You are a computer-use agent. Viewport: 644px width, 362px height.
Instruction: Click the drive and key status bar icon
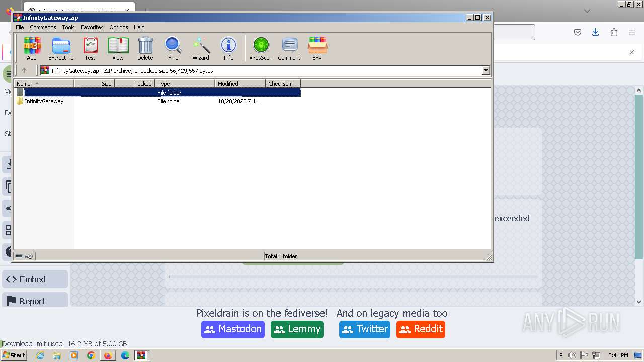pyautogui.click(x=24, y=256)
